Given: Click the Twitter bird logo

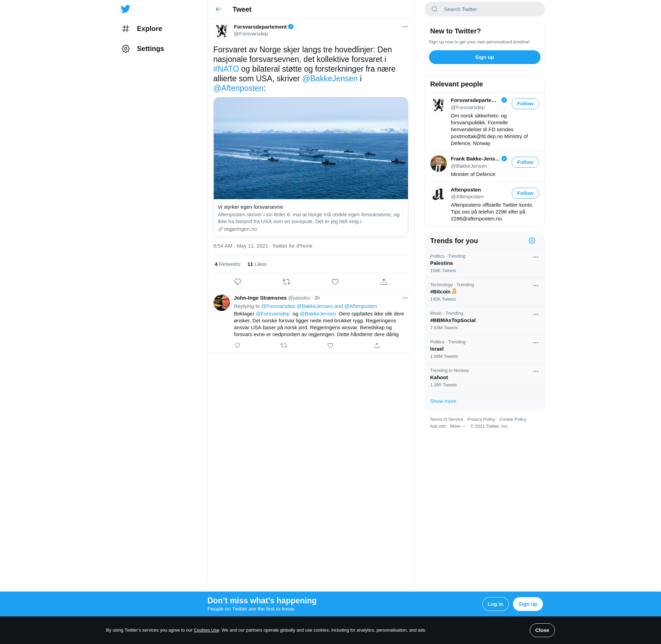Looking at the screenshot, I should tap(125, 9).
